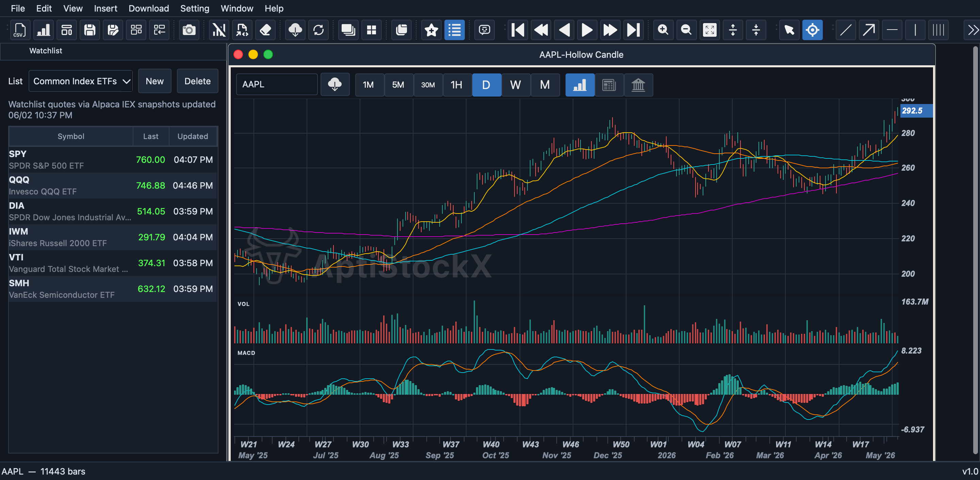Select the horizontal line drawing tool

point(892,30)
